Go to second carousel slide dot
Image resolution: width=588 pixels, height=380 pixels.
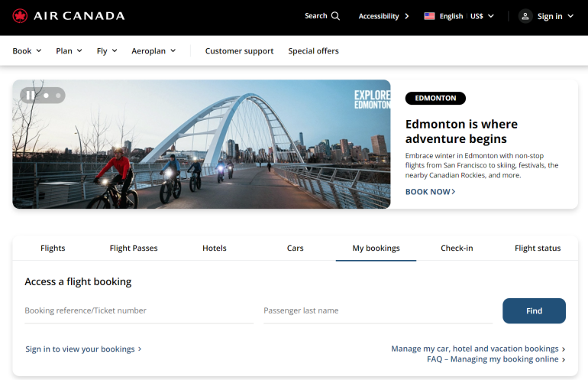pyautogui.click(x=46, y=96)
